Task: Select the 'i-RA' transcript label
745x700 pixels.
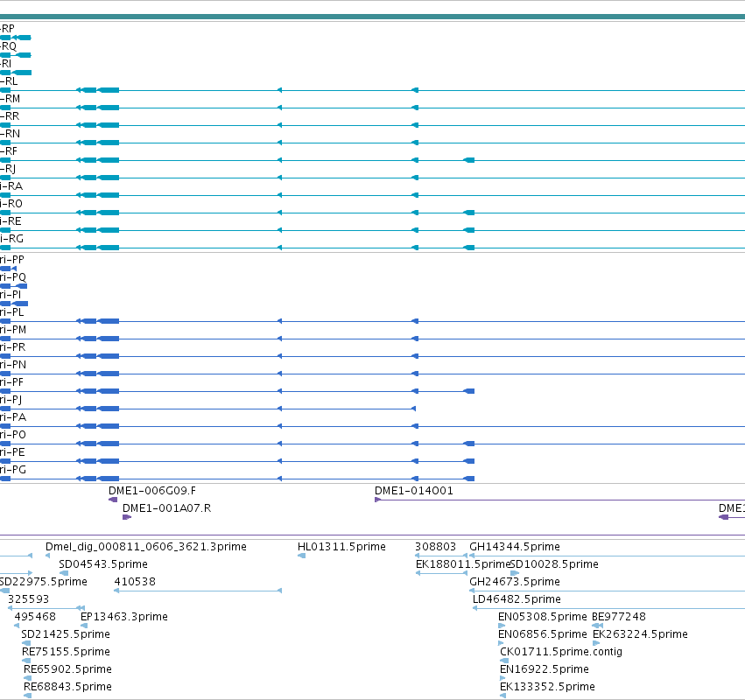Action: pos(11,186)
